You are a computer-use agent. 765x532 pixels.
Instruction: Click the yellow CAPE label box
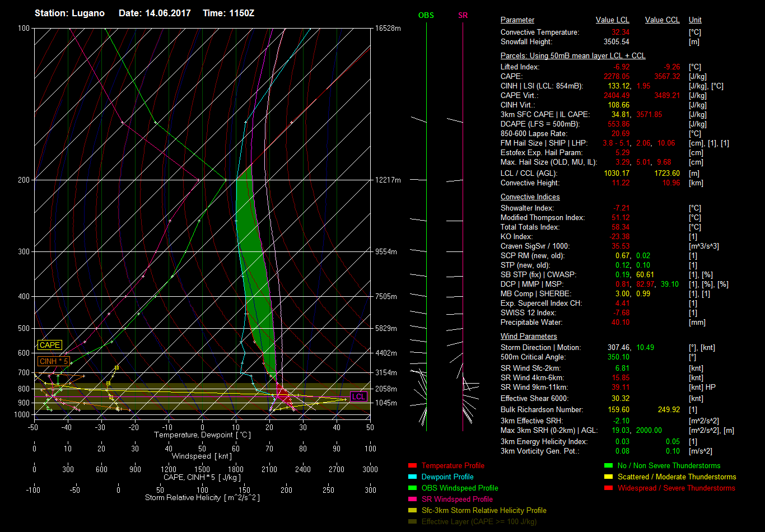click(50, 346)
